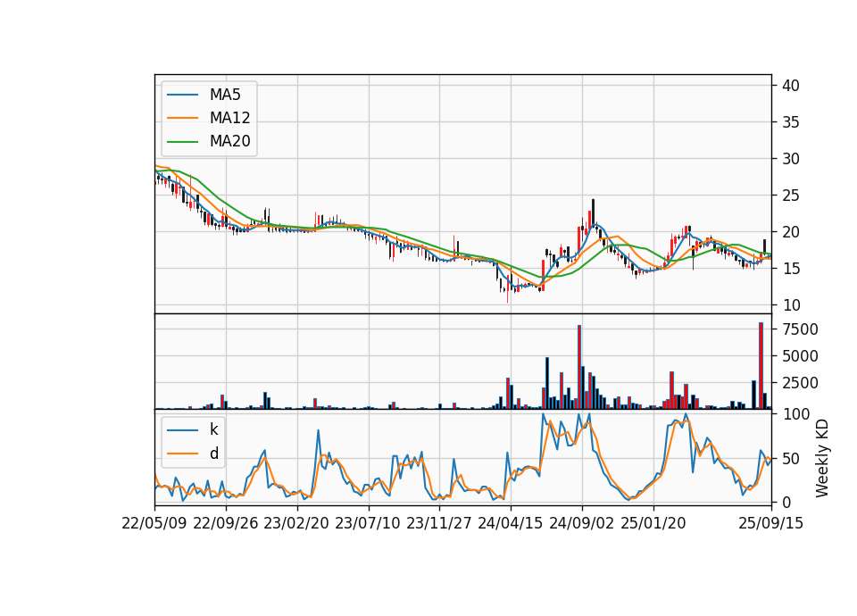Click the green MA20 legend line
The width and height of the screenshot is (857, 616).
pos(182,142)
